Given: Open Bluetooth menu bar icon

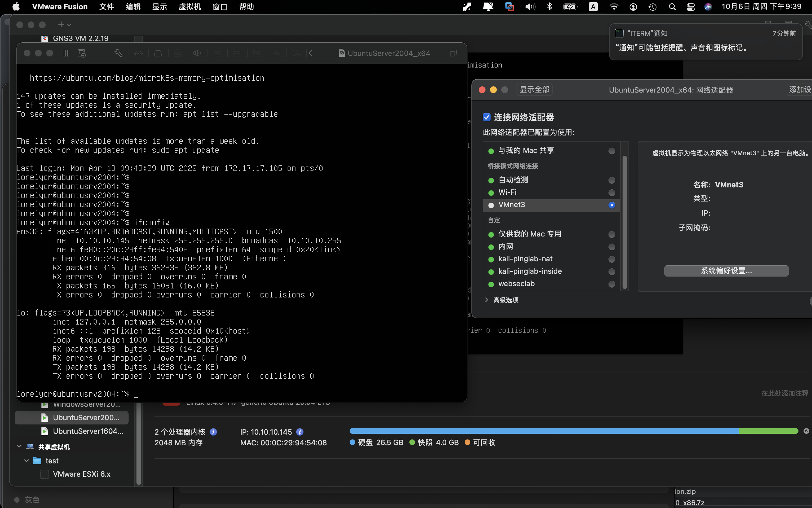Looking at the screenshot, I should click(549, 7).
